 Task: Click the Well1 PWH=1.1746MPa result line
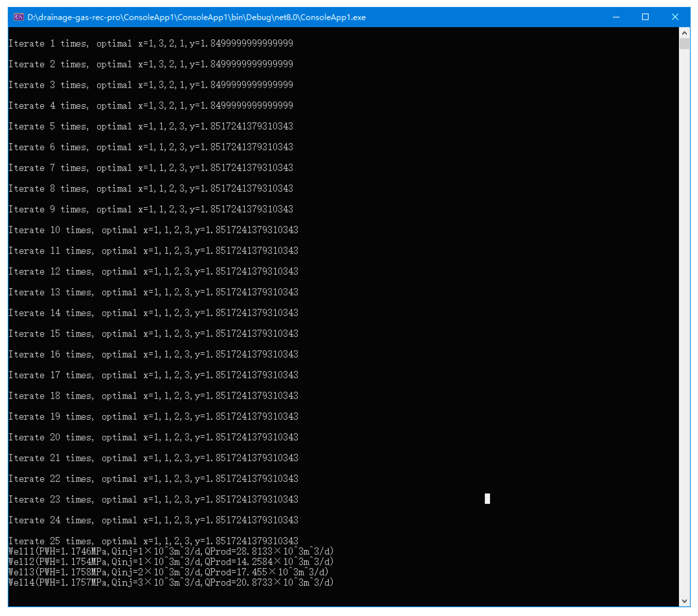click(171, 551)
